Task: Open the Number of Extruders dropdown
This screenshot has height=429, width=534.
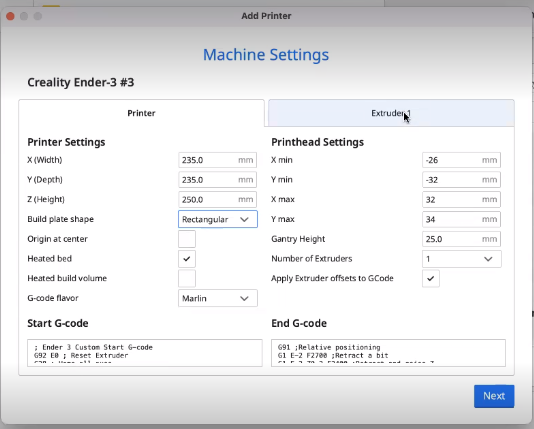Action: [461, 259]
